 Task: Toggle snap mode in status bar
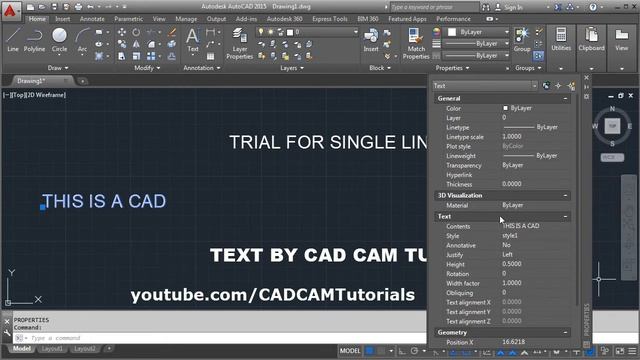point(381,351)
